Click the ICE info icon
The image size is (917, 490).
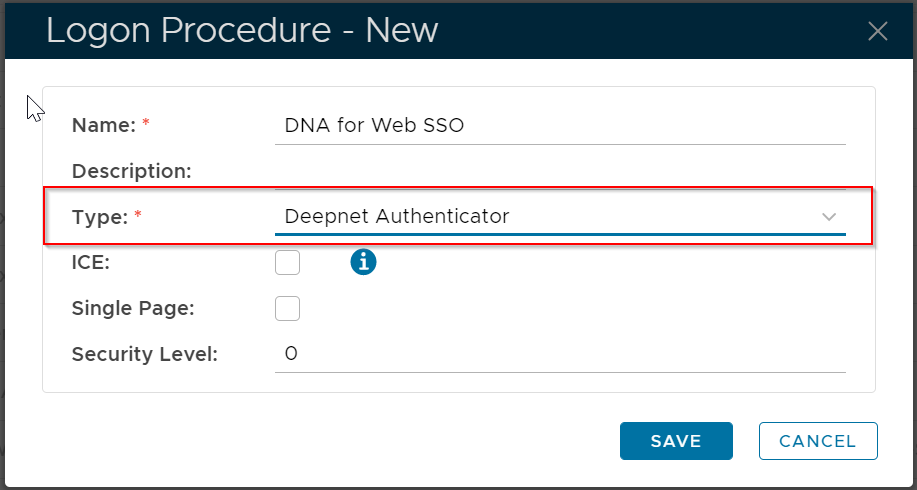pyautogui.click(x=363, y=262)
